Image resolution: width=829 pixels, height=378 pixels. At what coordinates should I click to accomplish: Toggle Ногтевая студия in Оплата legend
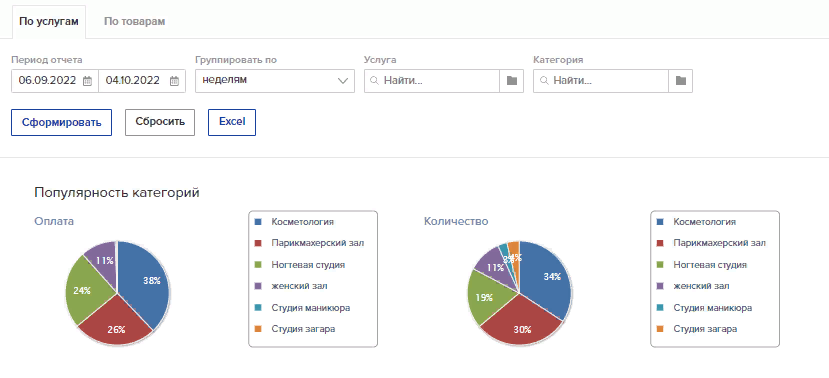[300, 265]
